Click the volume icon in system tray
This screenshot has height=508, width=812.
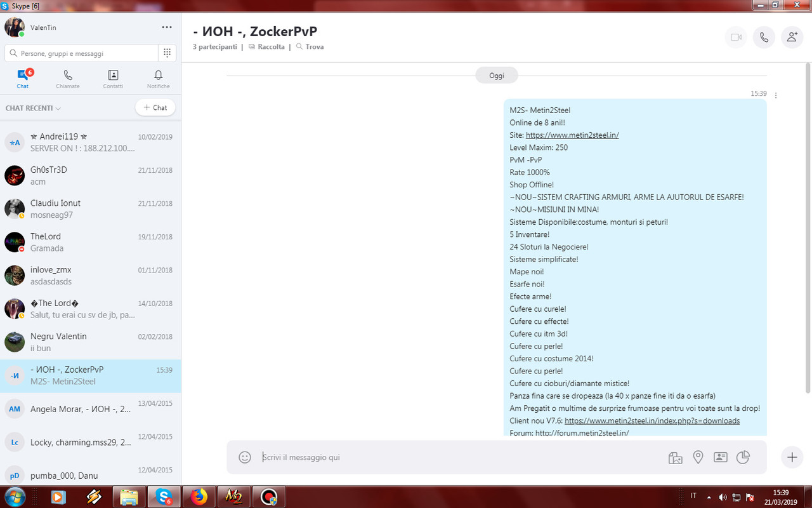722,497
